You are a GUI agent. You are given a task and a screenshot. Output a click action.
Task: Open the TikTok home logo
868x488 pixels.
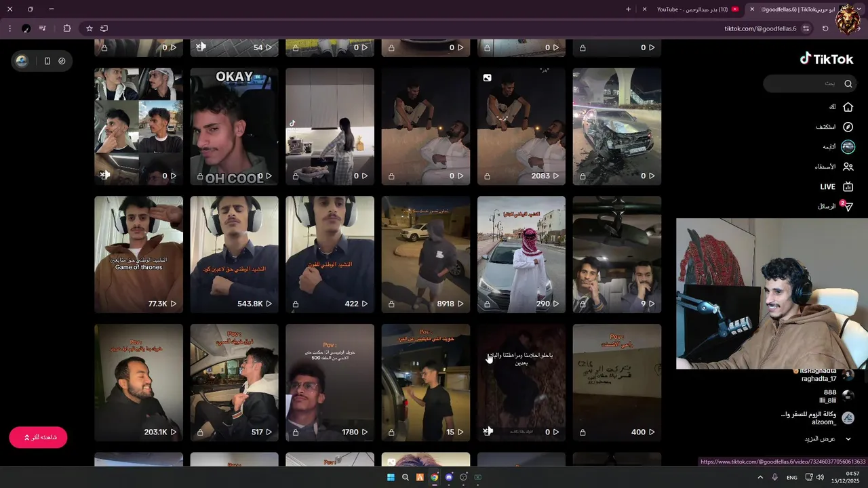tap(827, 59)
